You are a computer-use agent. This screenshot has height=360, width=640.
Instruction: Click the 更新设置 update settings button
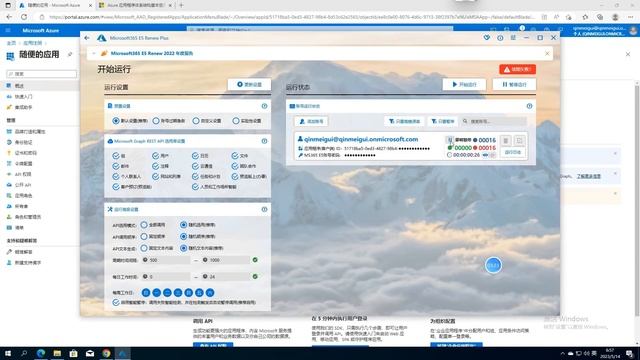[x=249, y=84]
